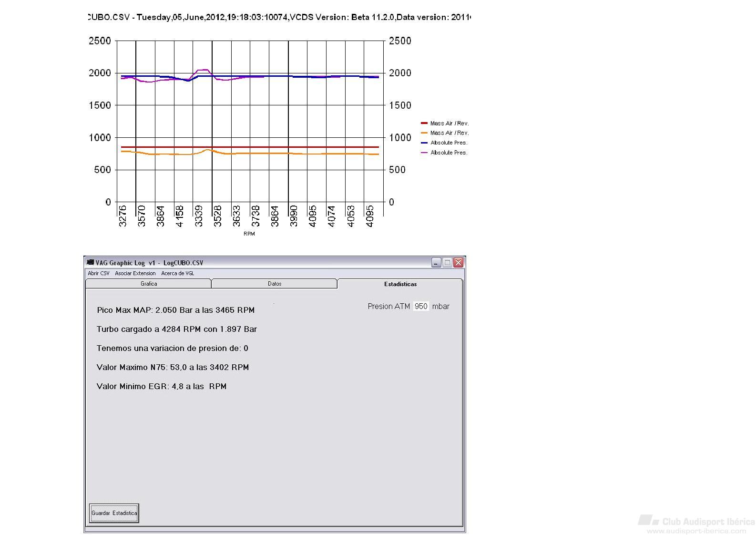Click the 4158 RPM axis label
Image resolution: width=756 pixels, height=535 pixels.
180,216
